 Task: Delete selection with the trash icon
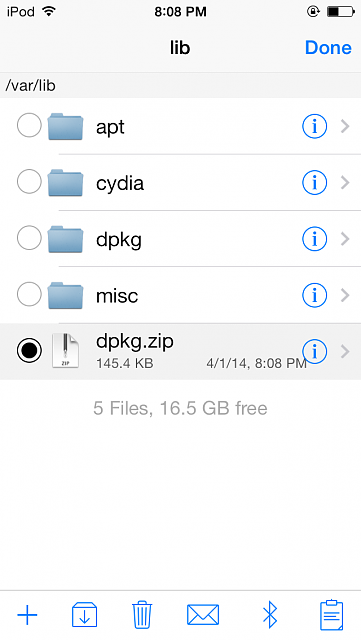pos(142,614)
